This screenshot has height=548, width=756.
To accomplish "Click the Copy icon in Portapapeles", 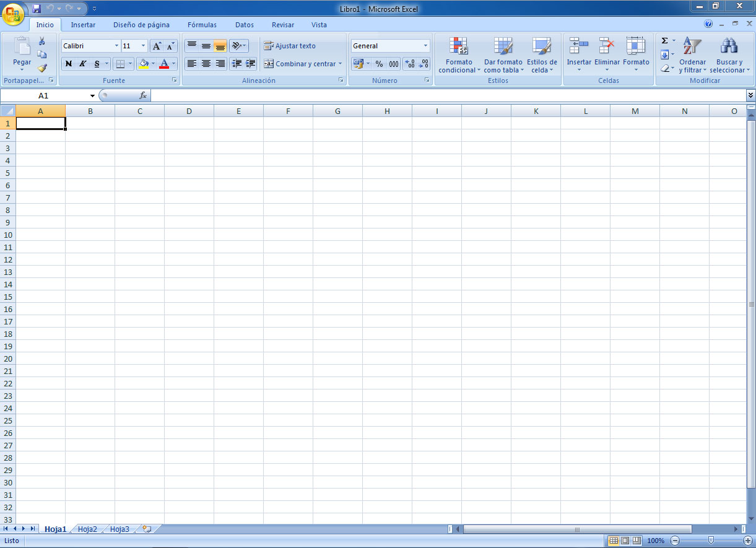I will point(42,54).
